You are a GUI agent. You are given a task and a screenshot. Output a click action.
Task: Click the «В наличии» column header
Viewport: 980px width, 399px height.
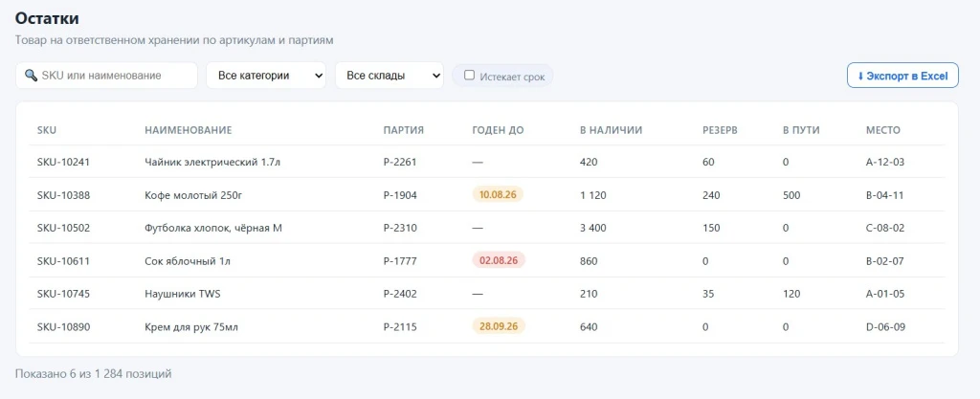[x=612, y=130]
